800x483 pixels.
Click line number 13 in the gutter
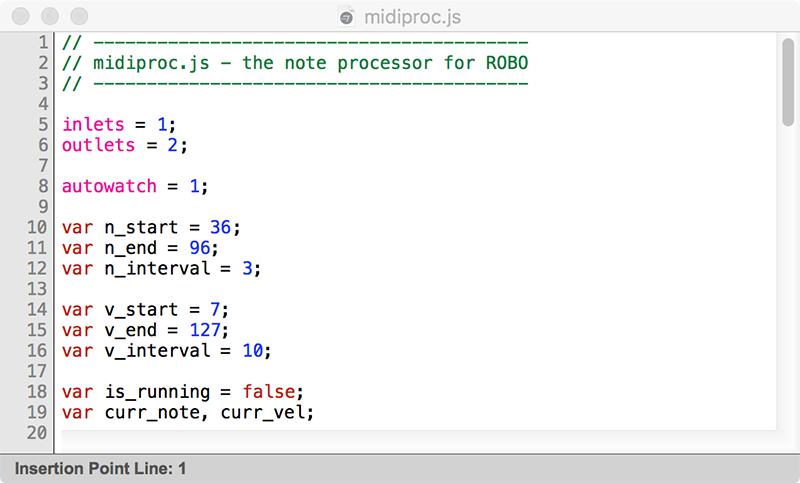coord(37,289)
